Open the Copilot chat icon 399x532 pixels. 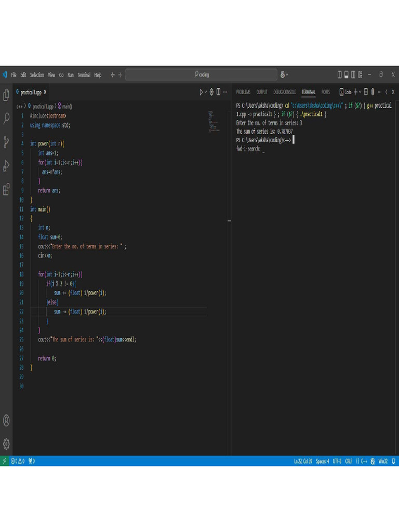click(x=282, y=75)
